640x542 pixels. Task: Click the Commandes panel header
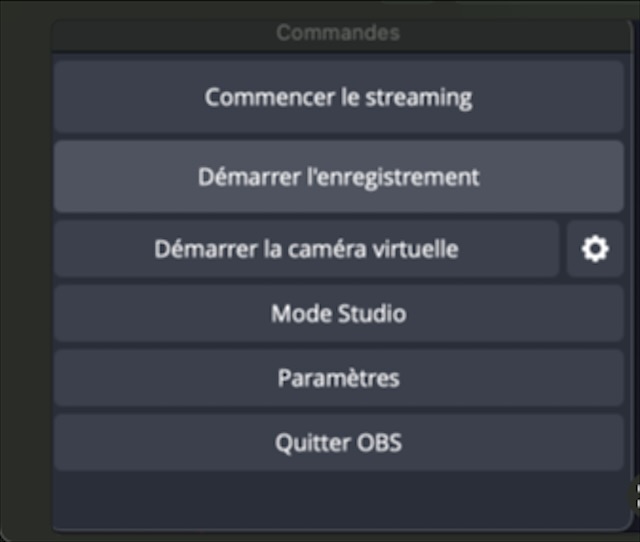pyautogui.click(x=338, y=33)
